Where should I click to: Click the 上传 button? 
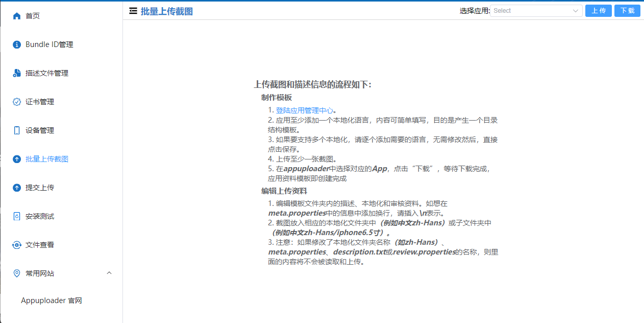point(598,10)
